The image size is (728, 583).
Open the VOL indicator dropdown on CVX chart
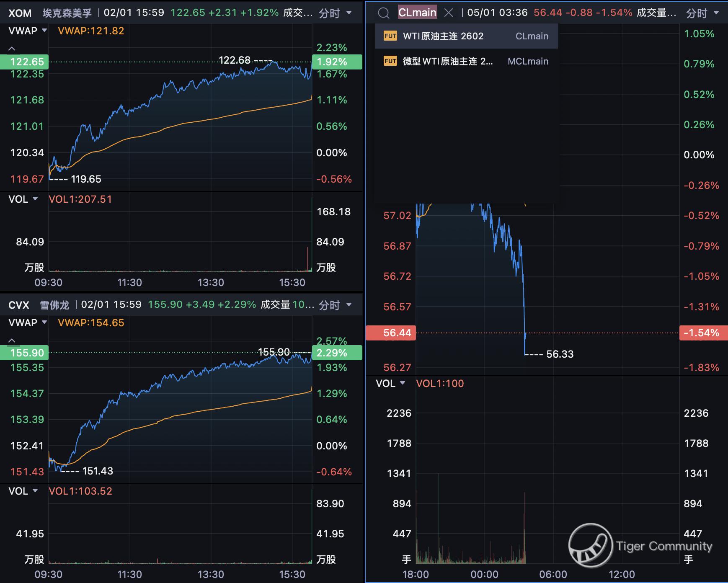pyautogui.click(x=23, y=491)
